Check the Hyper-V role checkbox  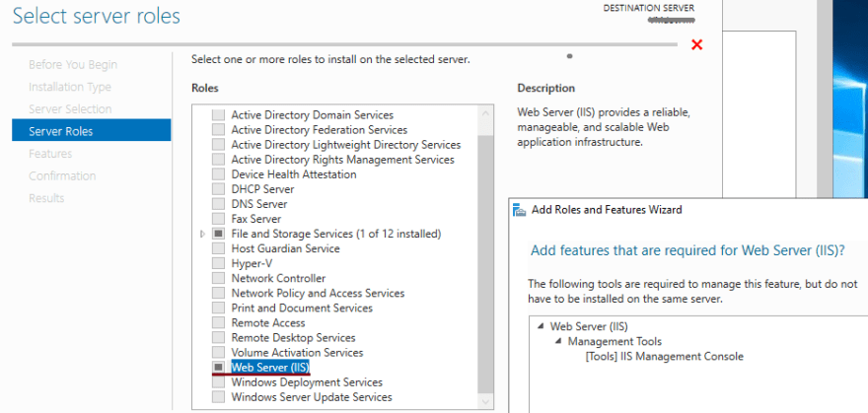point(219,263)
